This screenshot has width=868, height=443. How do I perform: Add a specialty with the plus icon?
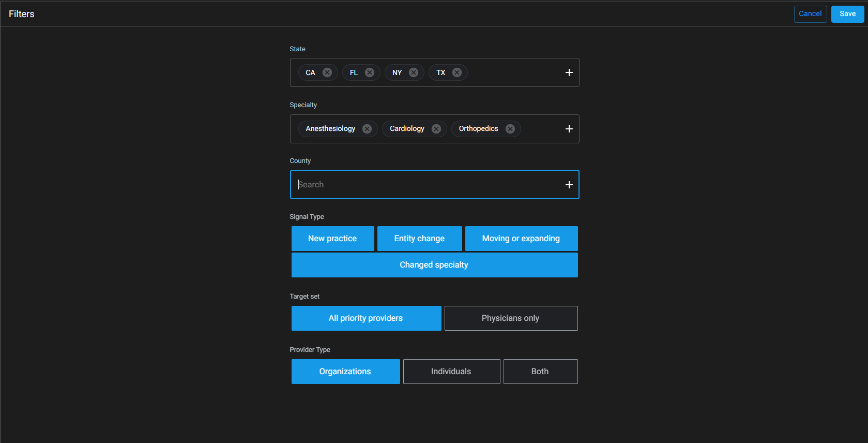[569, 129]
